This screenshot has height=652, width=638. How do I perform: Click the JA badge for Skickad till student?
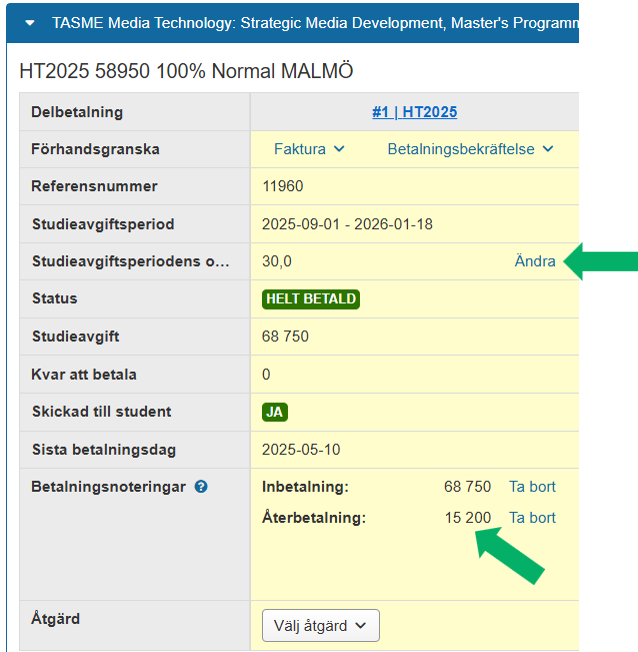pyautogui.click(x=274, y=412)
